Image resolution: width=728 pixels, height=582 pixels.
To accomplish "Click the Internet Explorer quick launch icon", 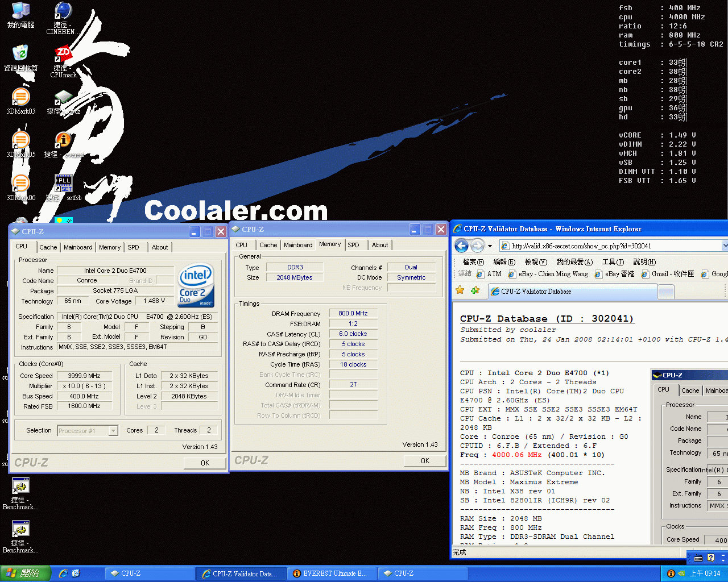I will pos(63,573).
